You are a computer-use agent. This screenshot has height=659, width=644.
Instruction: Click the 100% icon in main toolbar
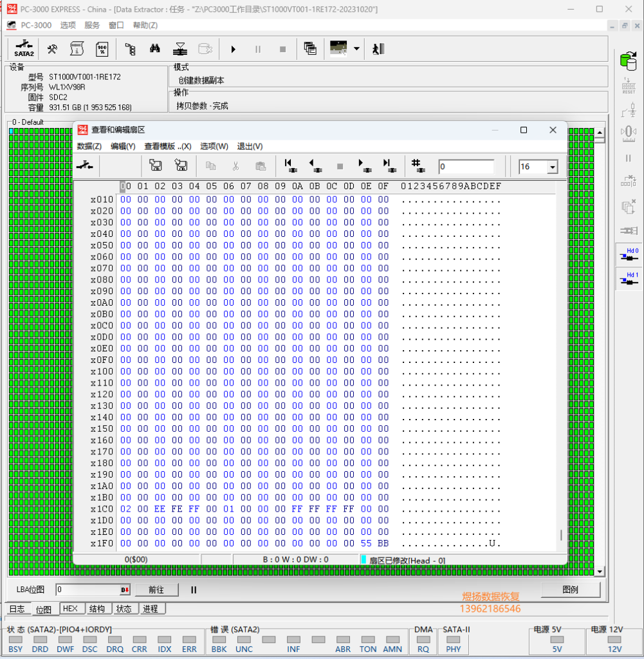(102, 49)
